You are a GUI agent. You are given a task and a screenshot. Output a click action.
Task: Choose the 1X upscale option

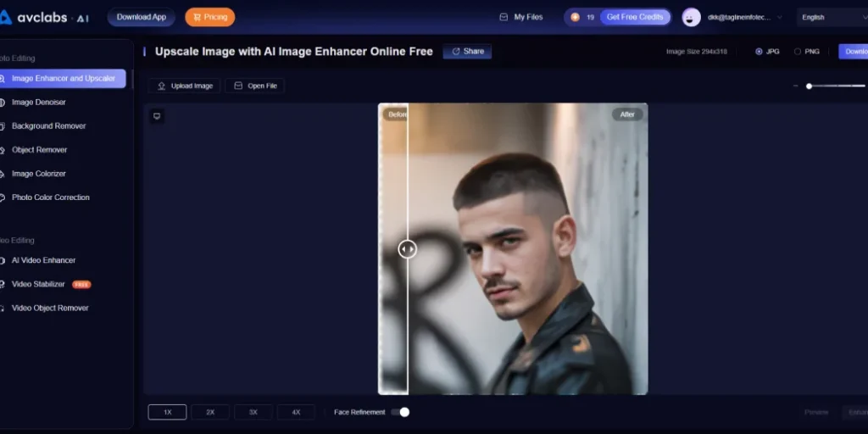(x=167, y=413)
